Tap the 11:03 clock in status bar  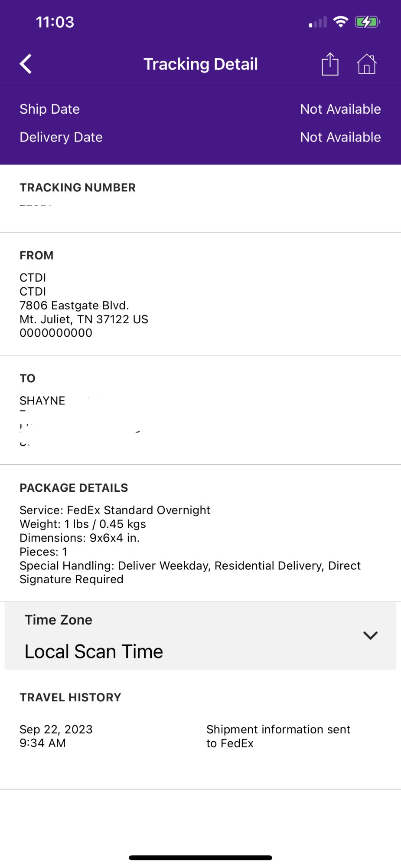point(55,22)
